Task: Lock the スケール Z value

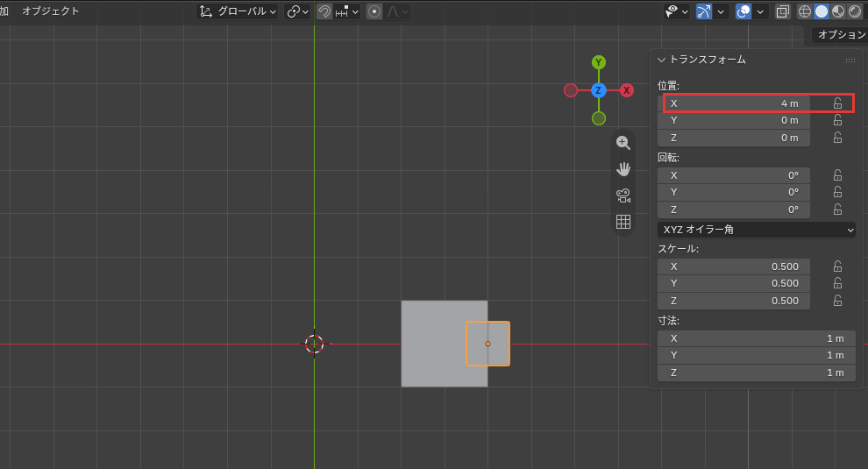Action: [837, 302]
